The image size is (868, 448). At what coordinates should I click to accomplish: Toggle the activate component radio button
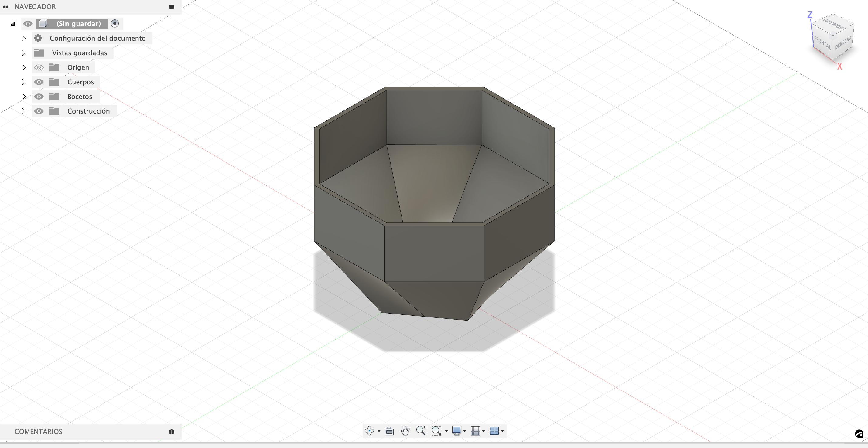point(115,24)
